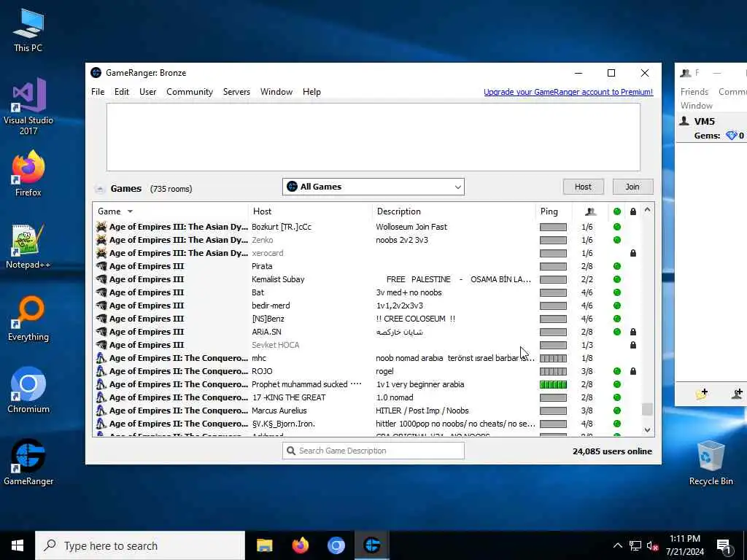Open the Everything search desktop shortcut

tap(28, 318)
